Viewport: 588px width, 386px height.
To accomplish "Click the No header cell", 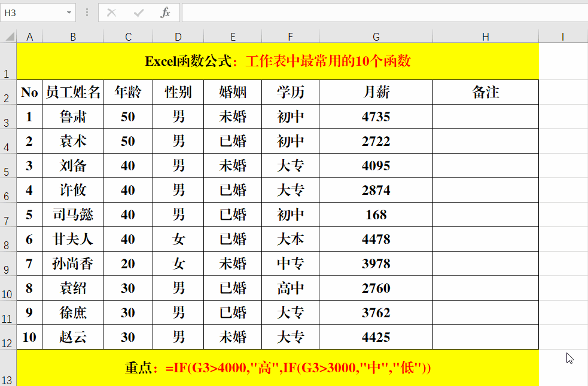I will click(30, 92).
